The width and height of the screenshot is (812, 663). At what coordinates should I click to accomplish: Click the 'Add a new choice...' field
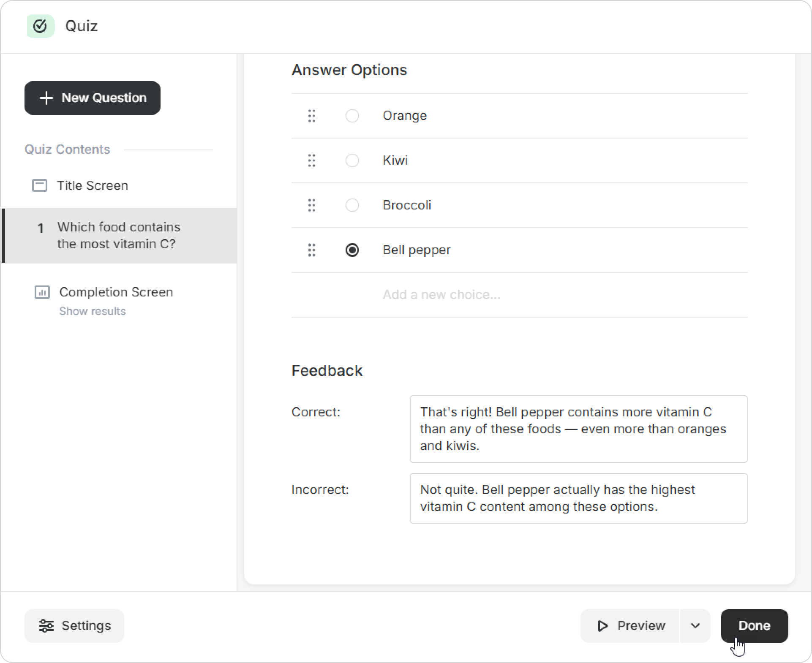(x=520, y=295)
